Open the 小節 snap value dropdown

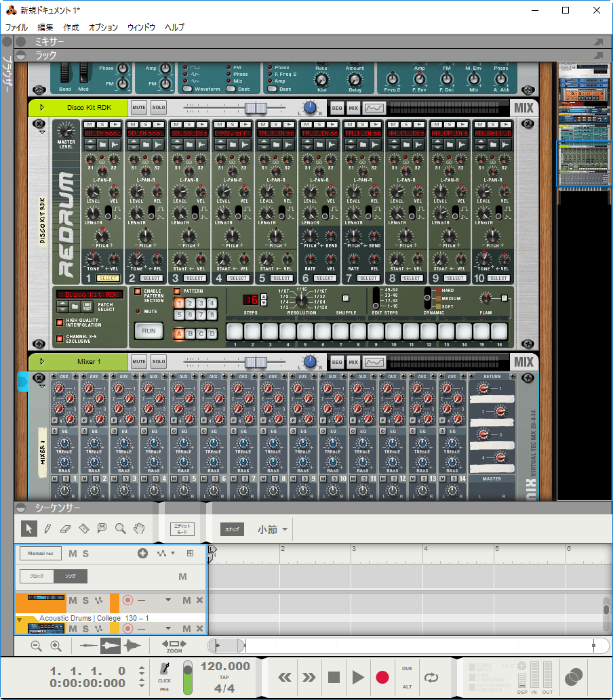click(272, 529)
